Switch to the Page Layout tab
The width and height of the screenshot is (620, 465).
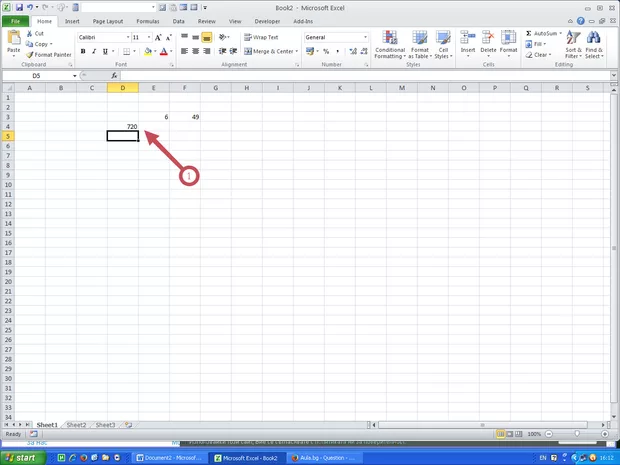pos(108,21)
